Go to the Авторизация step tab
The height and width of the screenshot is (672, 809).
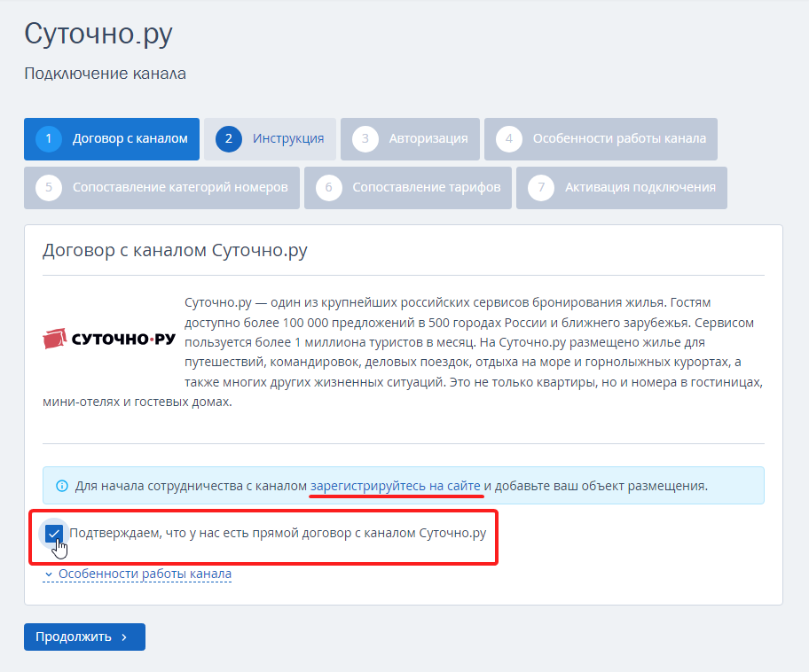tap(410, 138)
